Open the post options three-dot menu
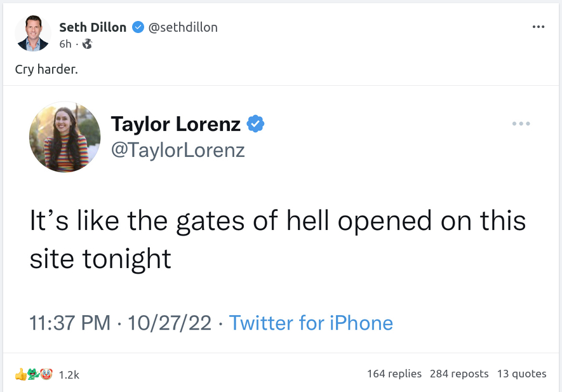This screenshot has width=562, height=392. click(x=539, y=27)
